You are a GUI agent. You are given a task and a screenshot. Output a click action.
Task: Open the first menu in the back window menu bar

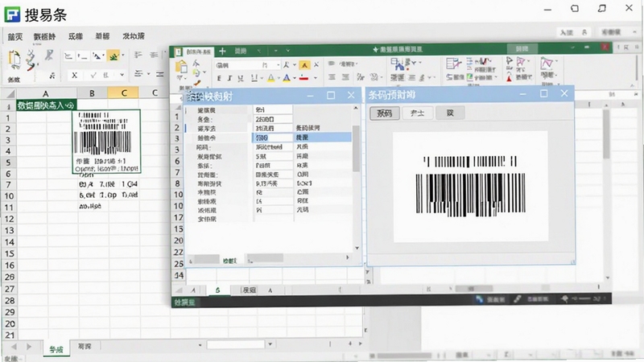tap(15, 36)
